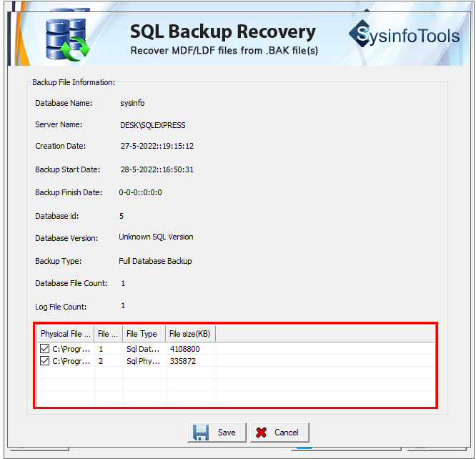Click the database stack logo icon
This screenshot has width=476, height=459.
coord(67,39)
